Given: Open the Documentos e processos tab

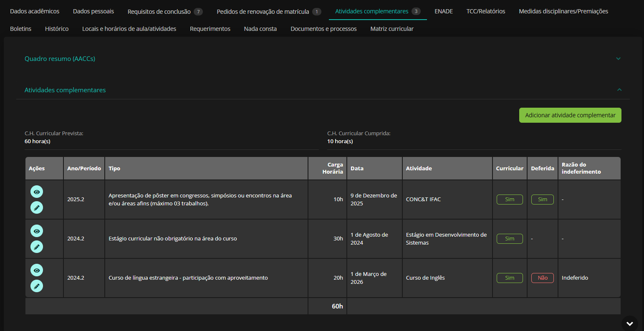Looking at the screenshot, I should coord(323,29).
